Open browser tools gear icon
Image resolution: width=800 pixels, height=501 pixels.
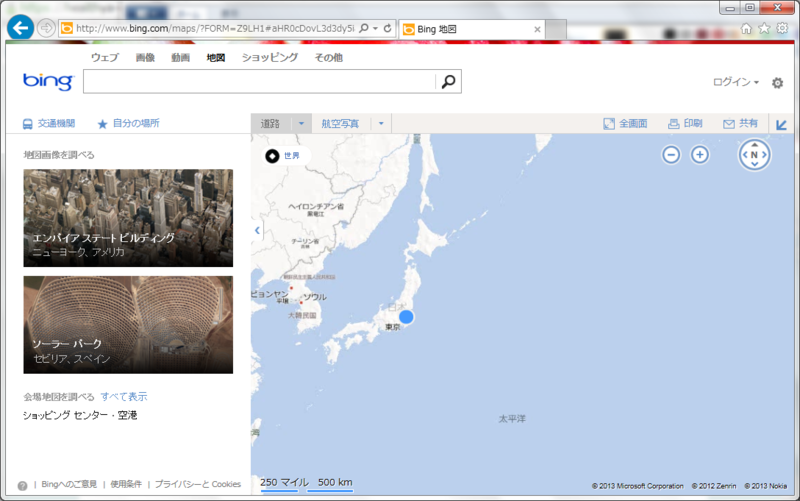click(782, 29)
